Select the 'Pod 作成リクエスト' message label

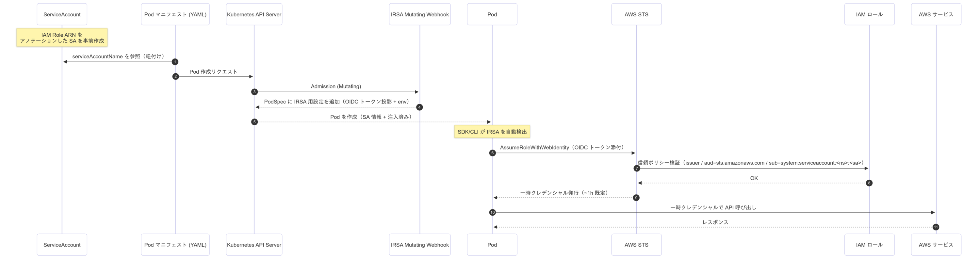click(x=213, y=71)
